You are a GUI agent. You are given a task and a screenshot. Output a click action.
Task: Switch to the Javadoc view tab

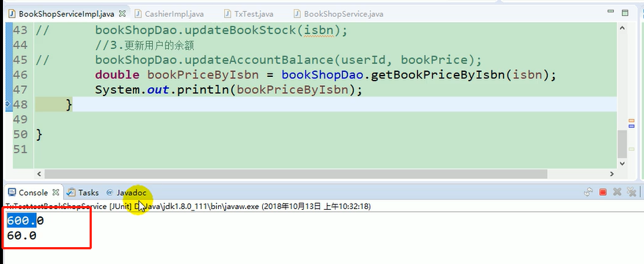point(131,192)
